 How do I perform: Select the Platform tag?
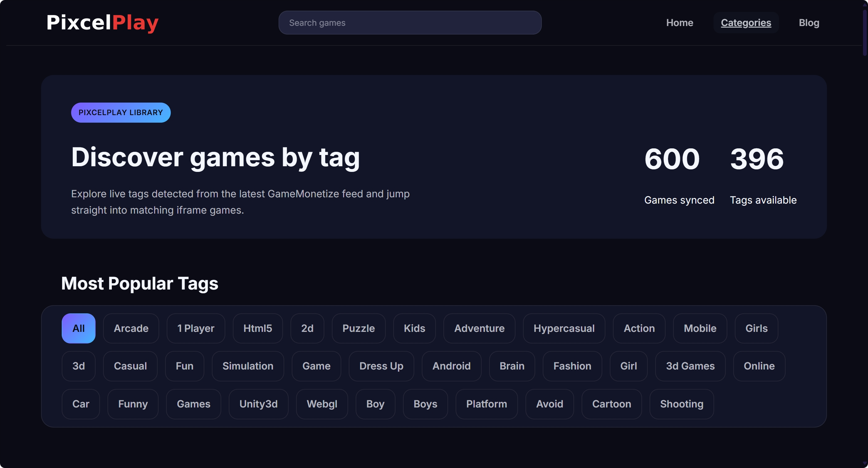click(486, 404)
